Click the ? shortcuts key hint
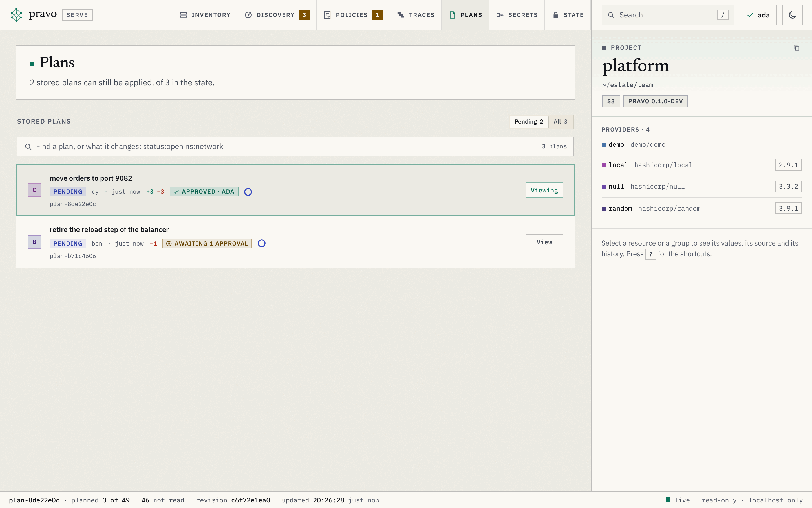 click(651, 254)
